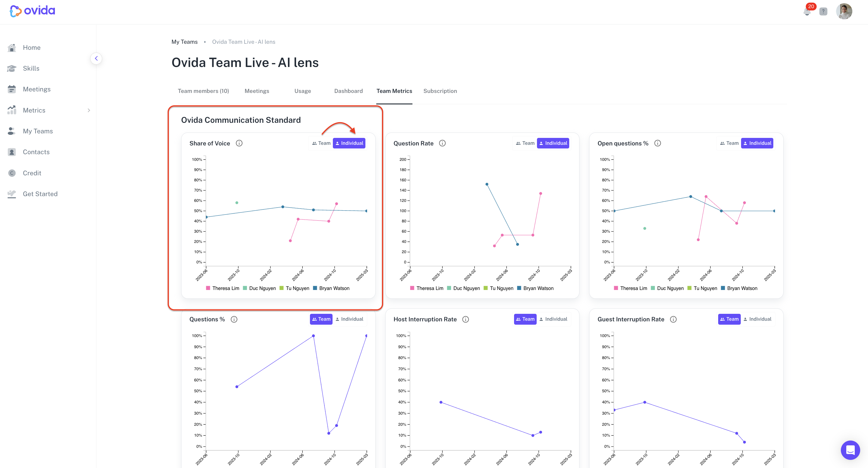Image resolution: width=868 pixels, height=468 pixels.
Task: Expand the Metrics sidebar submenu arrow
Action: (89, 110)
